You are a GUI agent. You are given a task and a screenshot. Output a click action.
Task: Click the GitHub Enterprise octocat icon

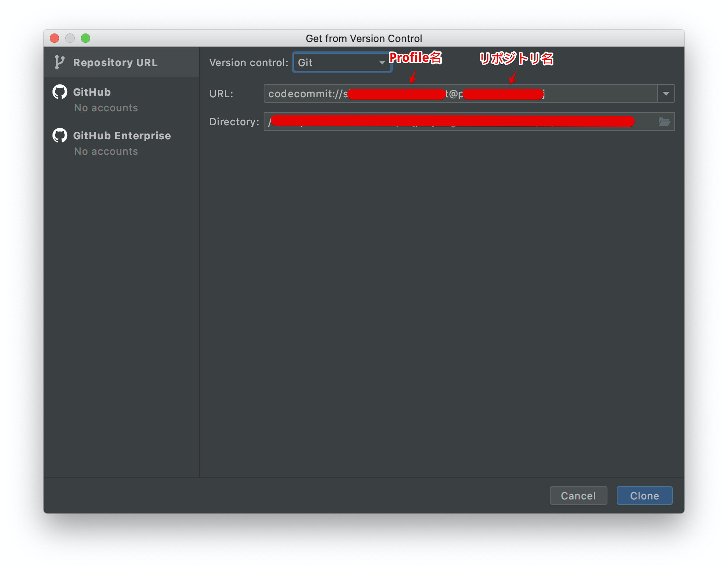pyautogui.click(x=59, y=135)
